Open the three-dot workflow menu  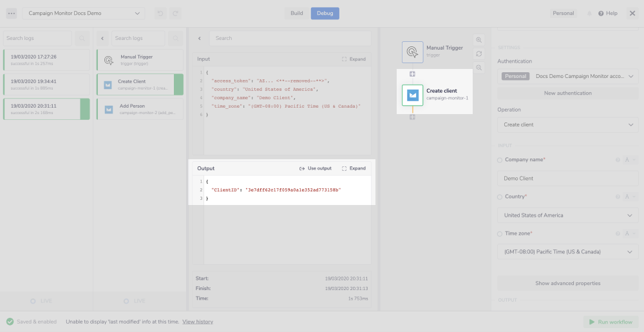pos(12,13)
